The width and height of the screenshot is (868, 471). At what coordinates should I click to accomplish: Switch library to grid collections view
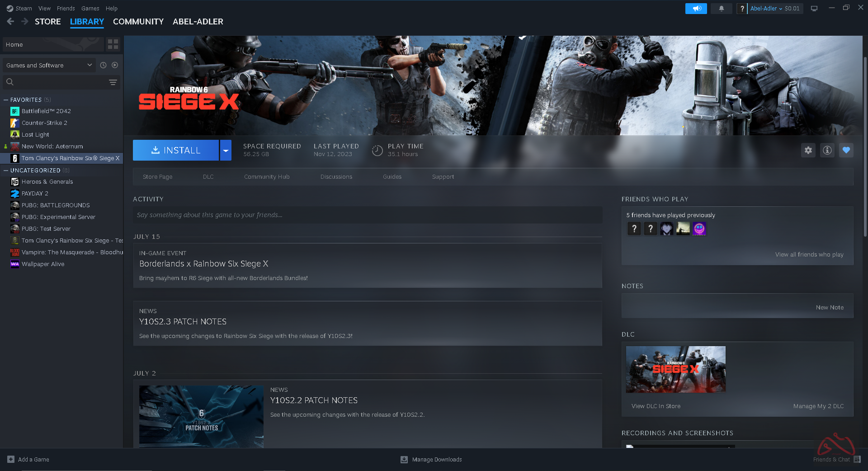click(113, 44)
